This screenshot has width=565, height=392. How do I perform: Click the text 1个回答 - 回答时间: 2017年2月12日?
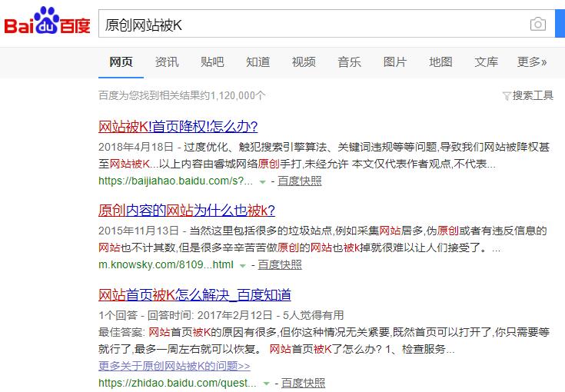pos(185,315)
